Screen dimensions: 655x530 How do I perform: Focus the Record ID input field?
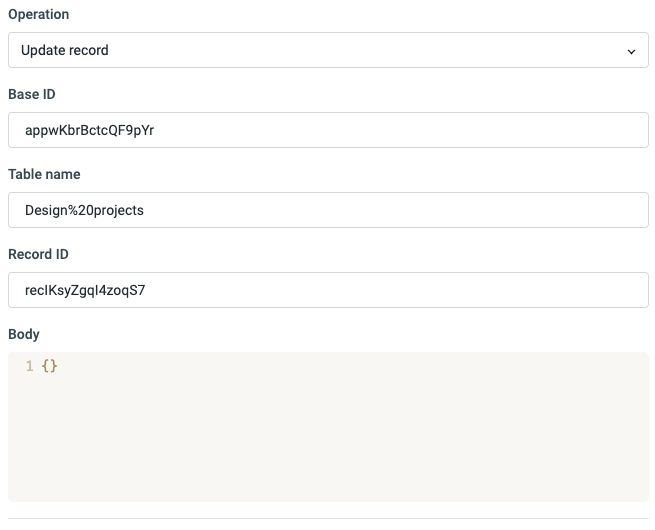click(328, 290)
